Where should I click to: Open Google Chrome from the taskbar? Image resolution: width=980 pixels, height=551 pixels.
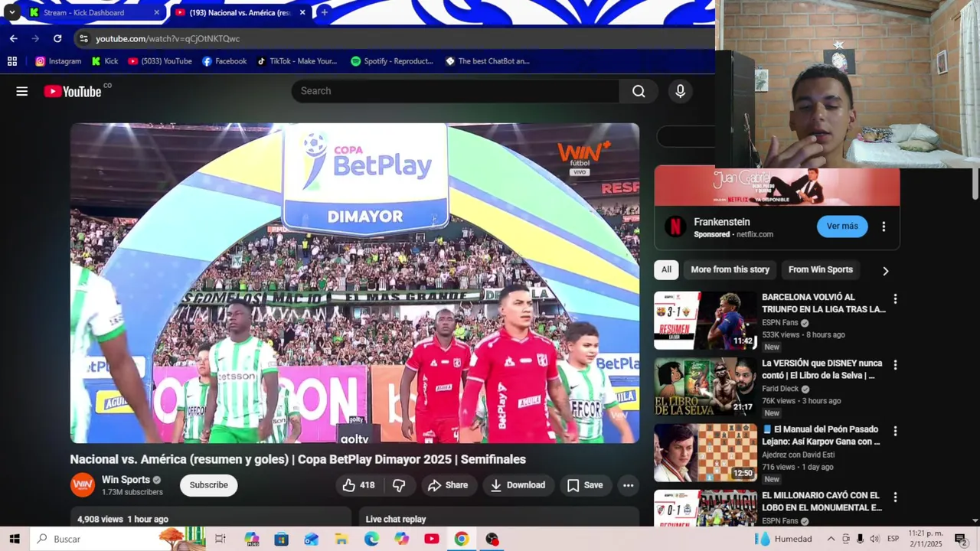point(462,539)
